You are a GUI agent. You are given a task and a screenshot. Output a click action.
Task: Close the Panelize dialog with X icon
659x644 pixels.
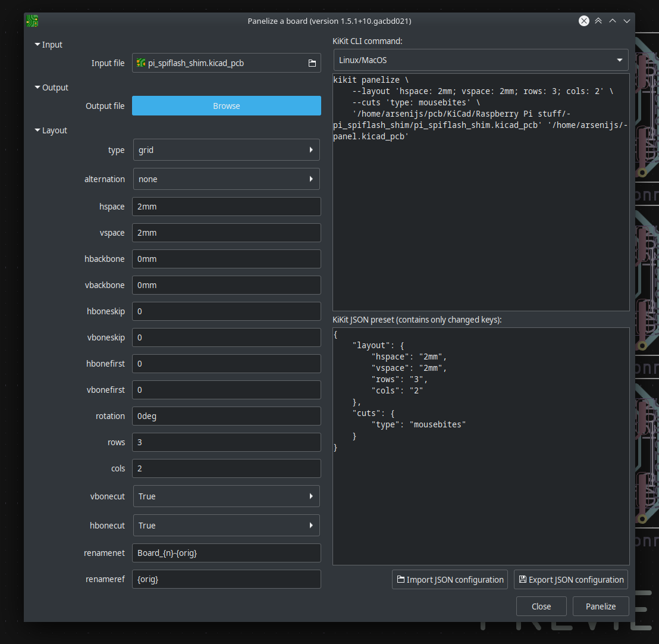584,21
